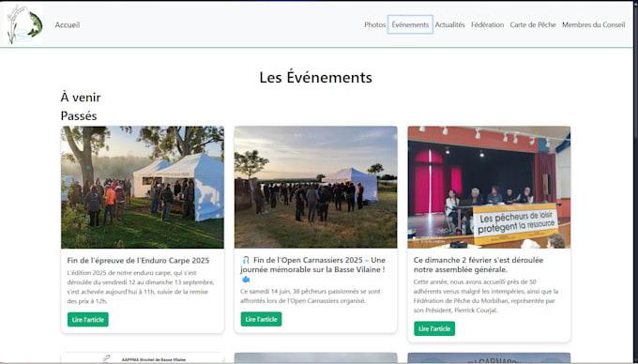The image size is (638, 364).
Task: Click the AAPPMA Brochet de Basse Vilaine card image
Action: point(143,357)
